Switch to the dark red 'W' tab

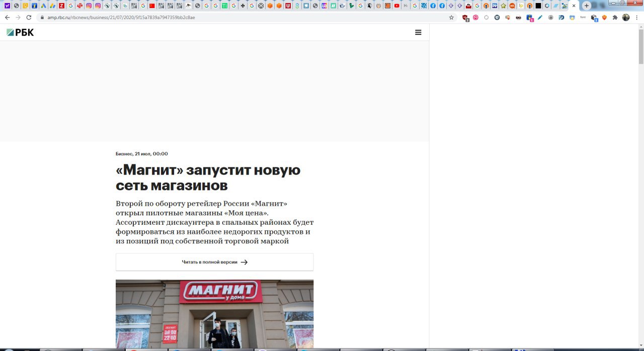click(x=288, y=6)
